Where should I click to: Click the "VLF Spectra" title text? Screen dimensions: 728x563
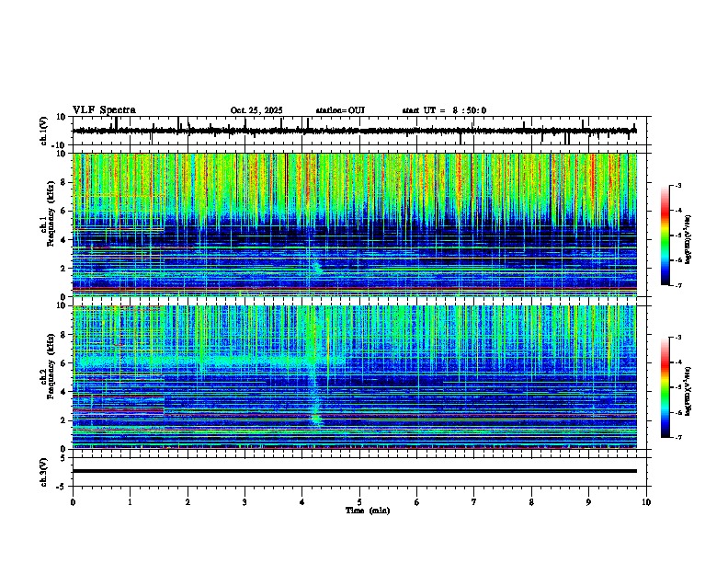[x=104, y=110]
